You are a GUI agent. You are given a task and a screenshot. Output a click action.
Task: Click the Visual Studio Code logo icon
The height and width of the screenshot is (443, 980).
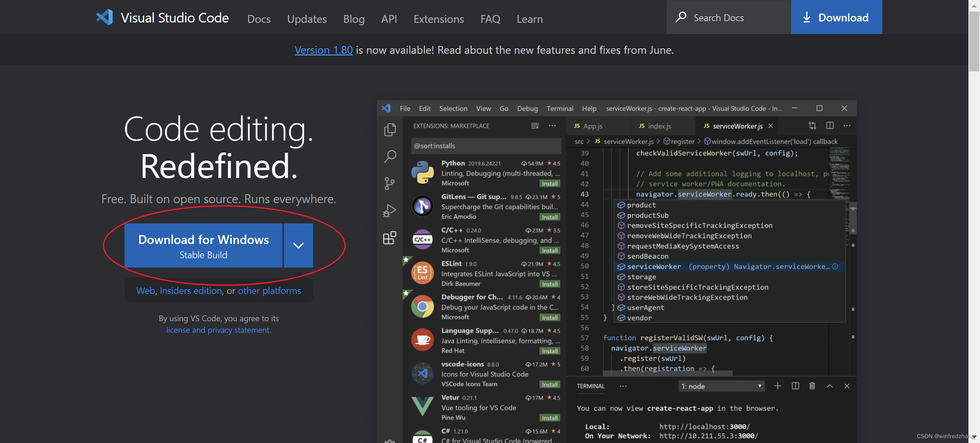[x=104, y=17]
